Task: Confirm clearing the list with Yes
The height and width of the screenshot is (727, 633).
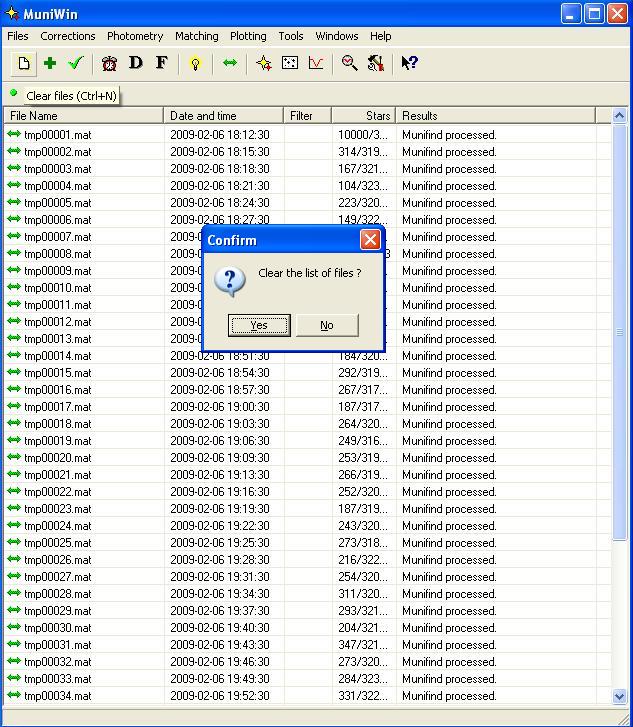Action: (259, 325)
